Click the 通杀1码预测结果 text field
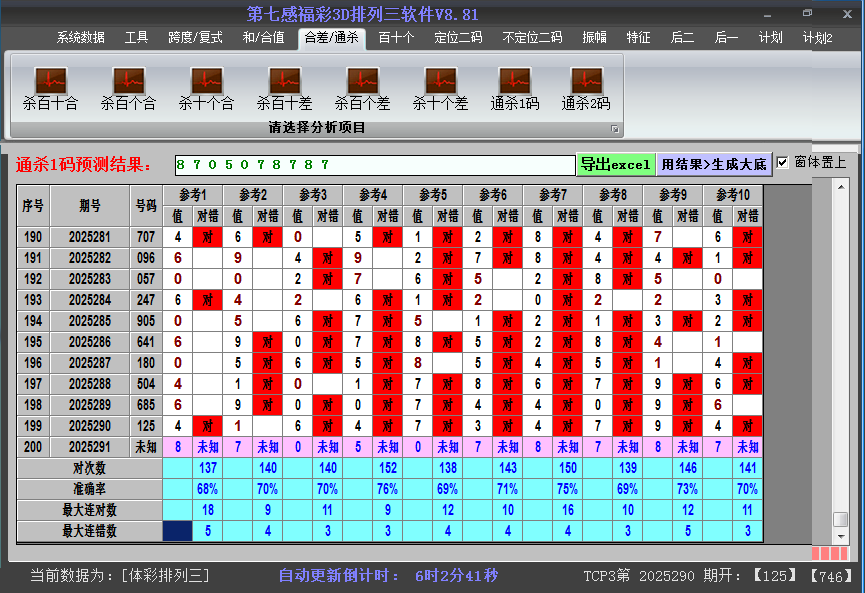This screenshot has height=593, width=865. (x=372, y=165)
